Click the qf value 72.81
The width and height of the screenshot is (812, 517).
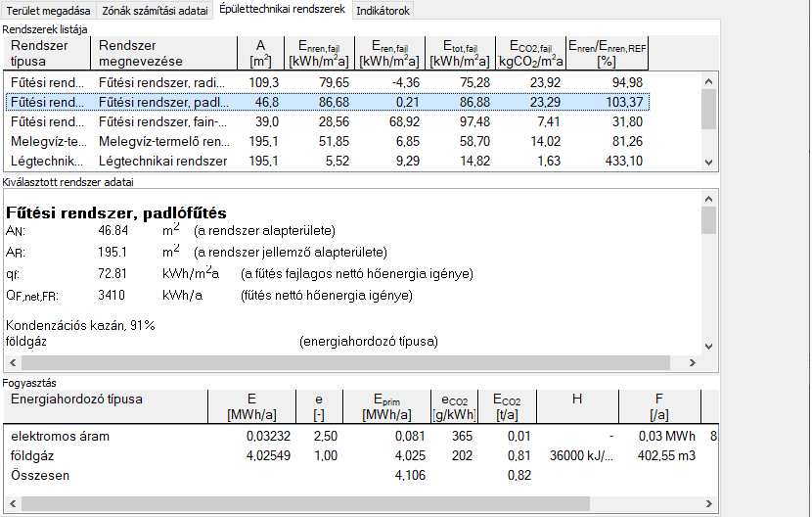coord(113,274)
